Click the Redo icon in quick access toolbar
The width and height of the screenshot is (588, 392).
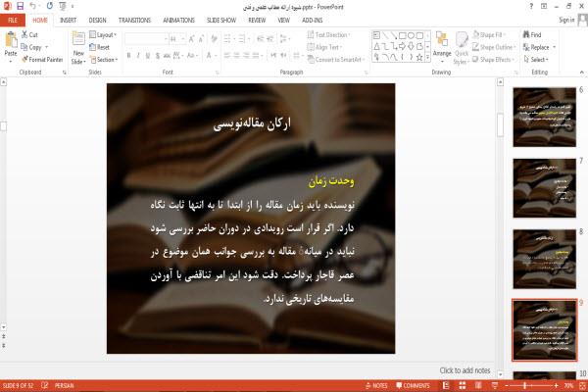click(x=50, y=6)
